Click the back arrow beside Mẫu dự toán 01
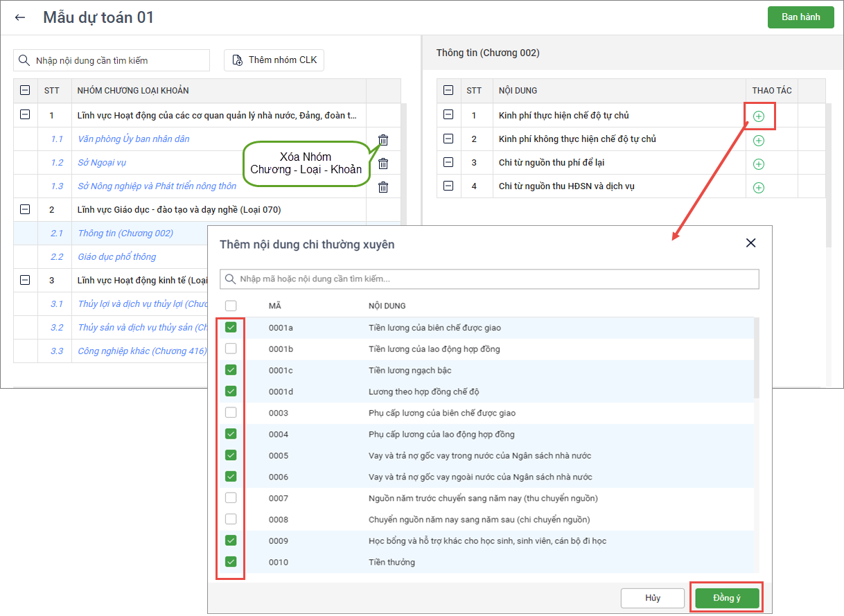The width and height of the screenshot is (844, 616). pos(20,18)
